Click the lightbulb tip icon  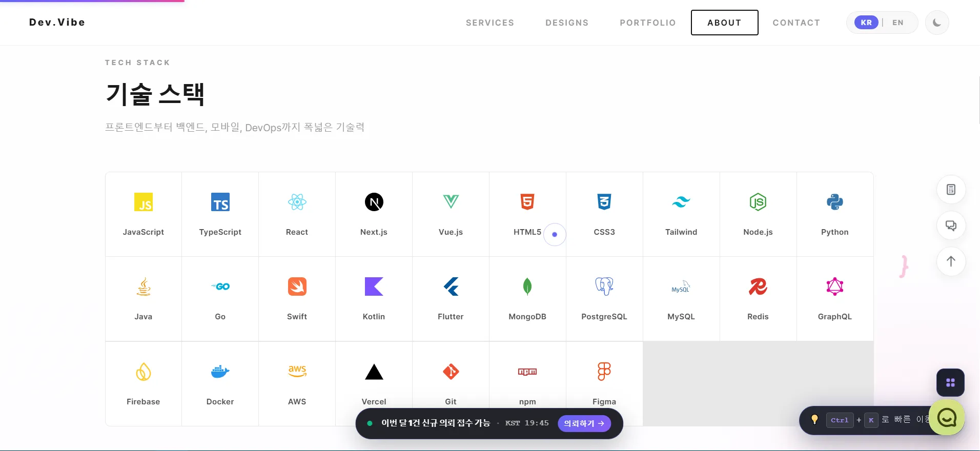[814, 420]
